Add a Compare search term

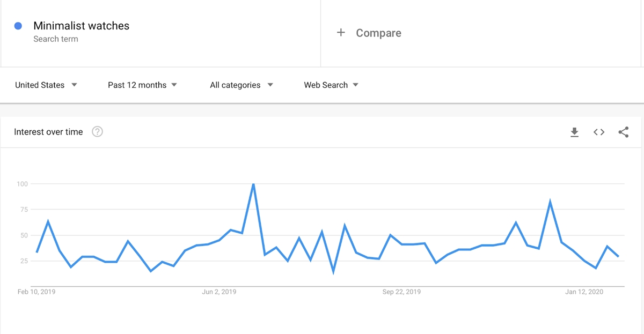[x=378, y=33]
